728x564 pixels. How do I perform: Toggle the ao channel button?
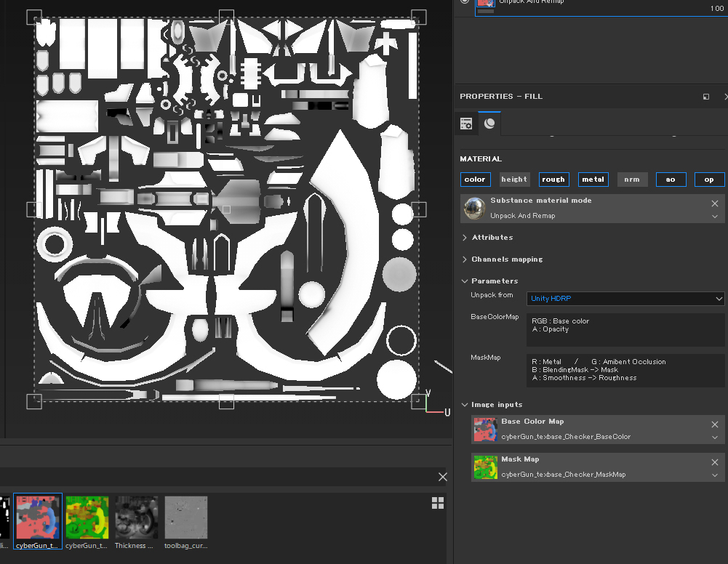[x=671, y=180]
